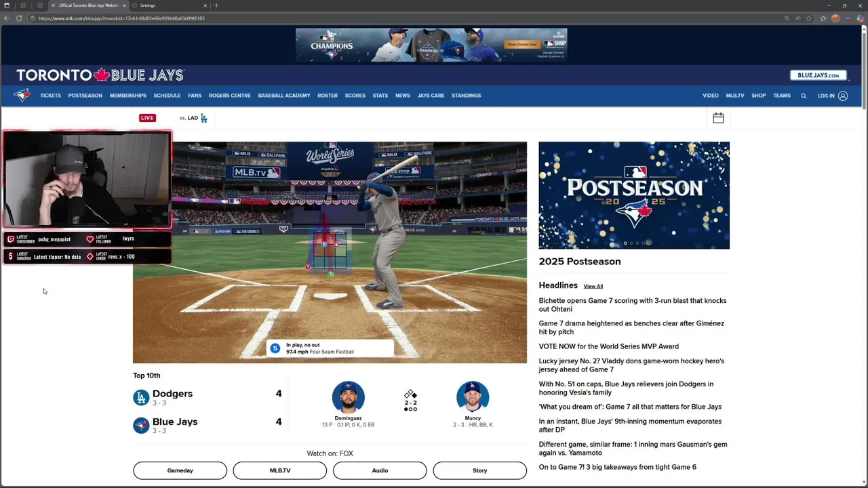This screenshot has height=488, width=868.
Task: Click the Blue Jays team logo in scoreboard
Action: point(141,426)
